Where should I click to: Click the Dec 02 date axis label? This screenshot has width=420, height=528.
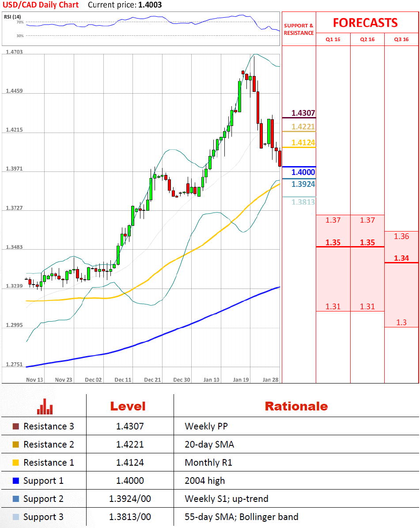(x=93, y=380)
